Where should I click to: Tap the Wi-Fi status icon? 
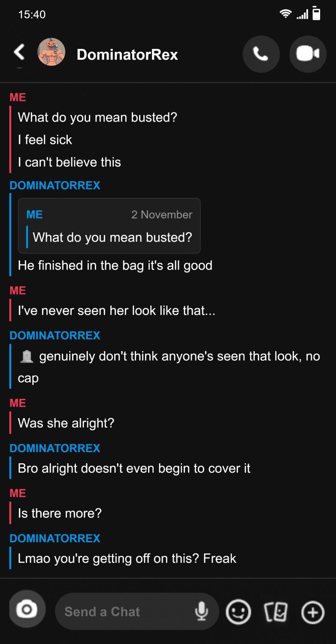(x=285, y=13)
